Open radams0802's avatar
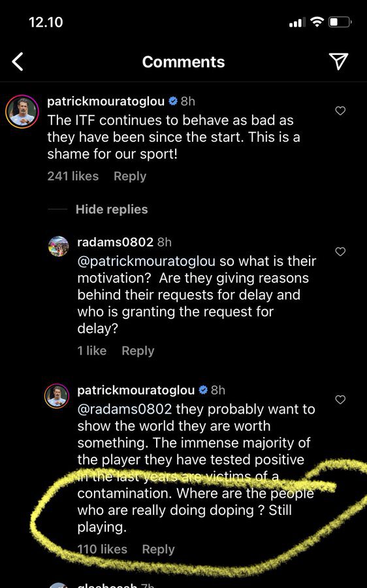The image size is (367, 588). (x=59, y=246)
